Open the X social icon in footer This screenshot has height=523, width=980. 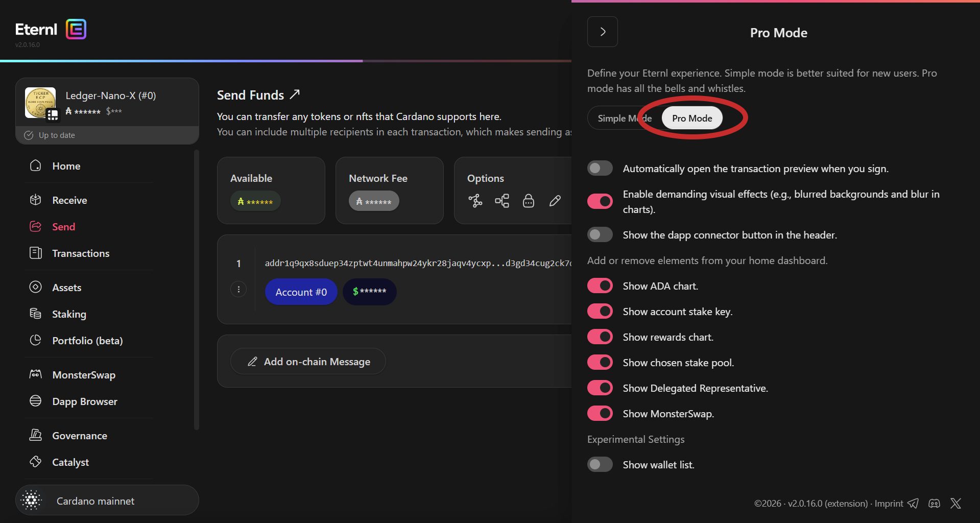pos(955,504)
